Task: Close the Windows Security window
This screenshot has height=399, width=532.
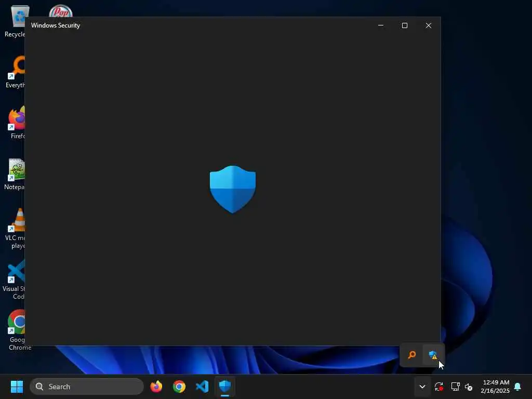Action: click(x=429, y=25)
